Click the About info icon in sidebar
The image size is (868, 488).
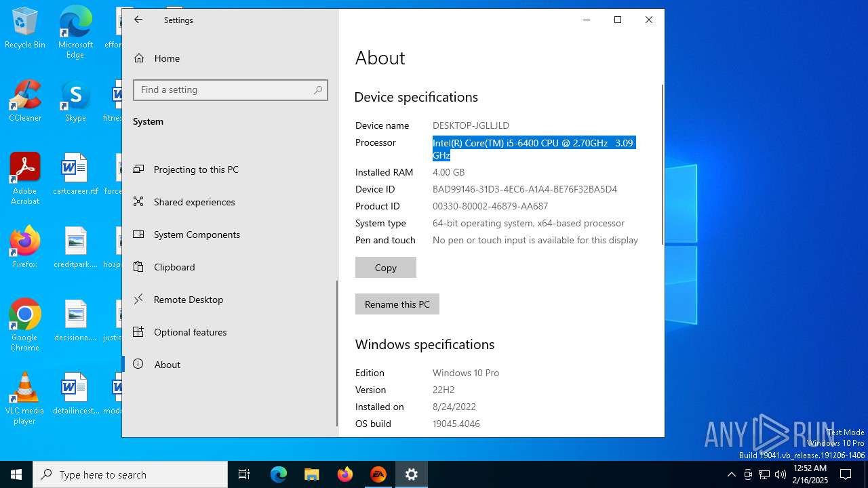pos(138,364)
